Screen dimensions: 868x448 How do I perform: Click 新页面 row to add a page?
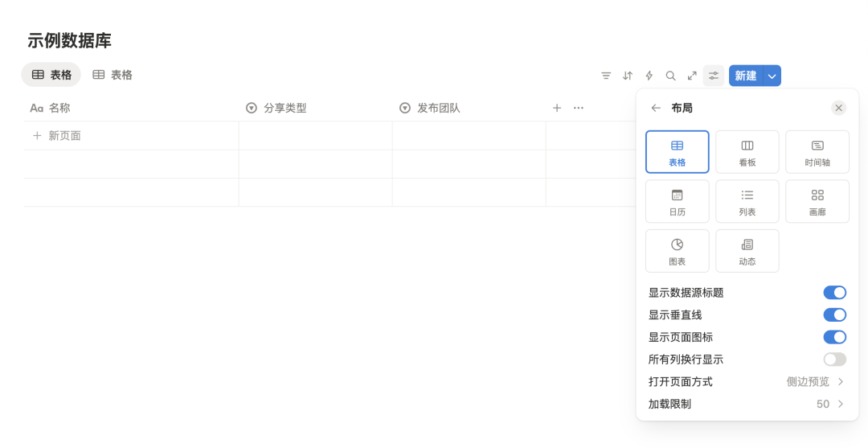pos(64,136)
